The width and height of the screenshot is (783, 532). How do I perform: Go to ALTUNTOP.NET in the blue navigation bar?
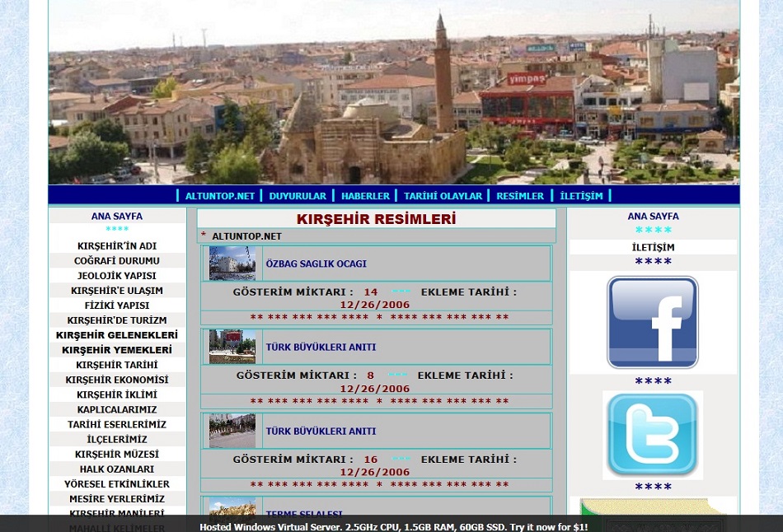(220, 196)
